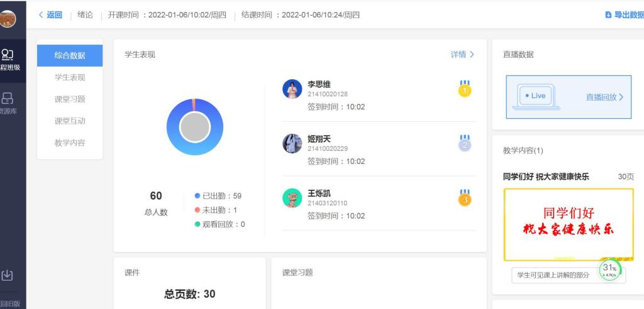The height and width of the screenshot is (309, 644).
Task: Click the download icon in left sidebar
Action: coord(8,275)
